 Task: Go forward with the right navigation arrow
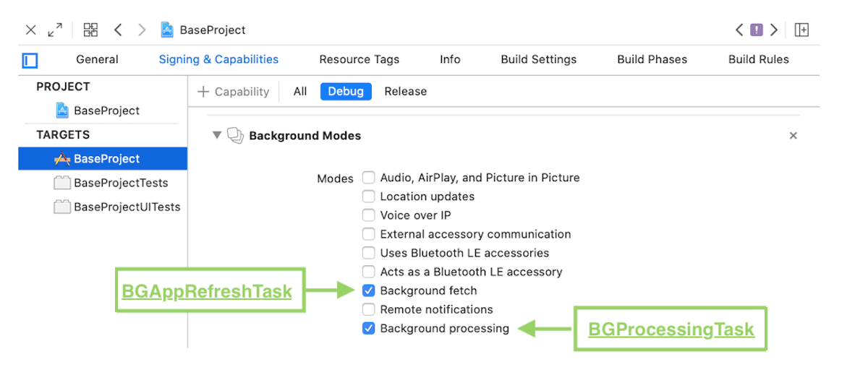coord(142,30)
